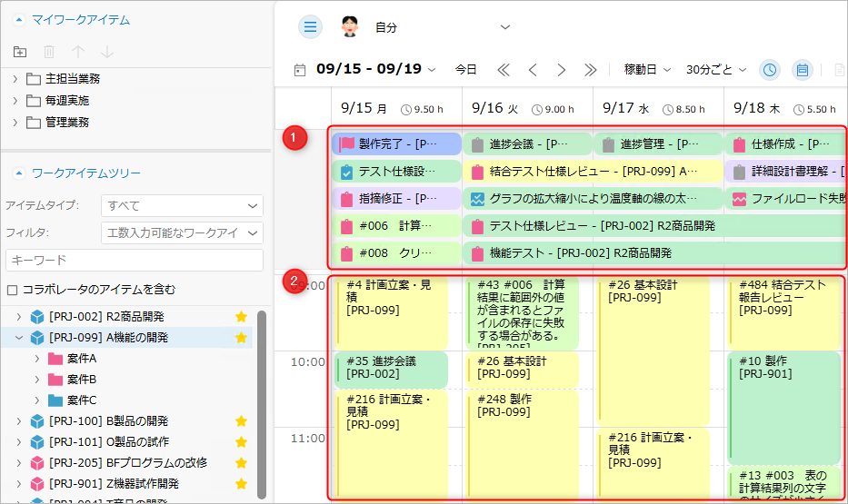
Task: Click the yellow #4 計画立案・見積 block
Action: (x=391, y=309)
